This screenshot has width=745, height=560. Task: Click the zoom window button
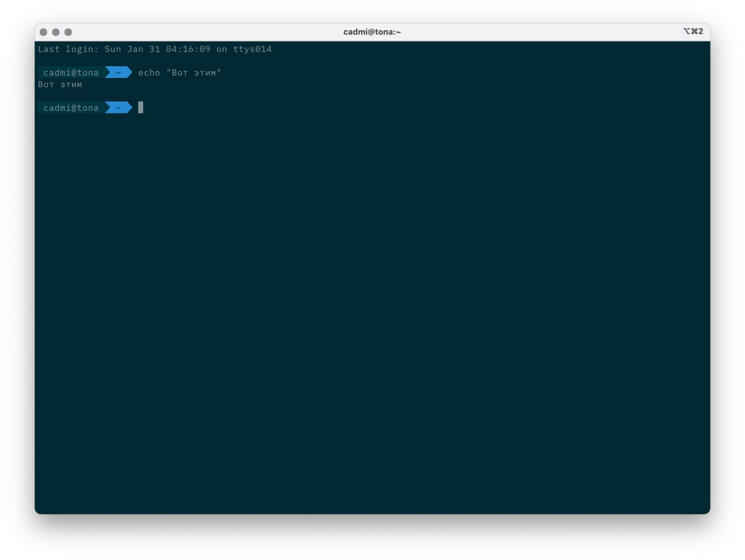(x=68, y=32)
